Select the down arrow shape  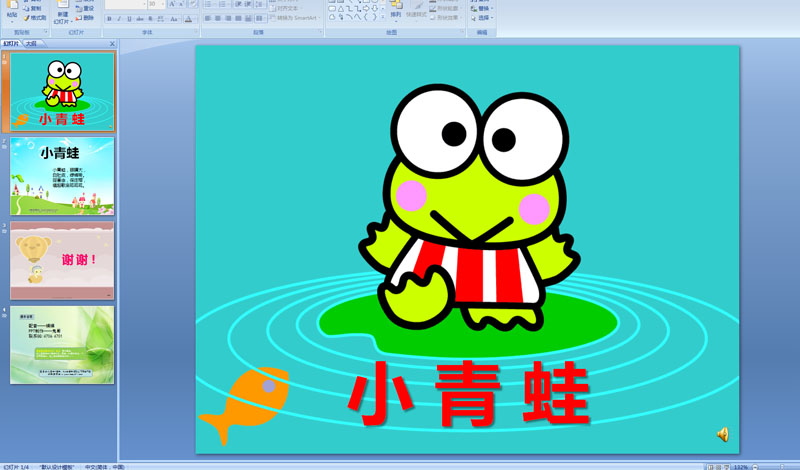(375, 8)
